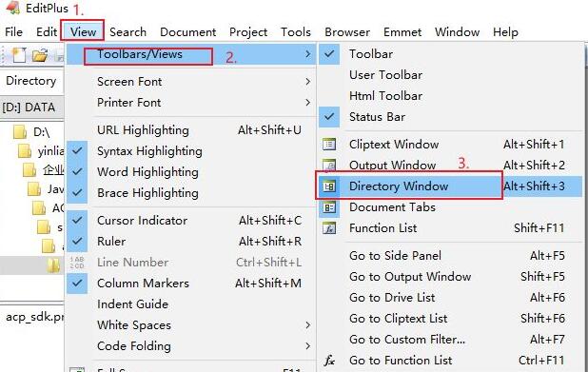Click the New file toolbar icon
This screenshot has width=588, height=372.
point(18,55)
